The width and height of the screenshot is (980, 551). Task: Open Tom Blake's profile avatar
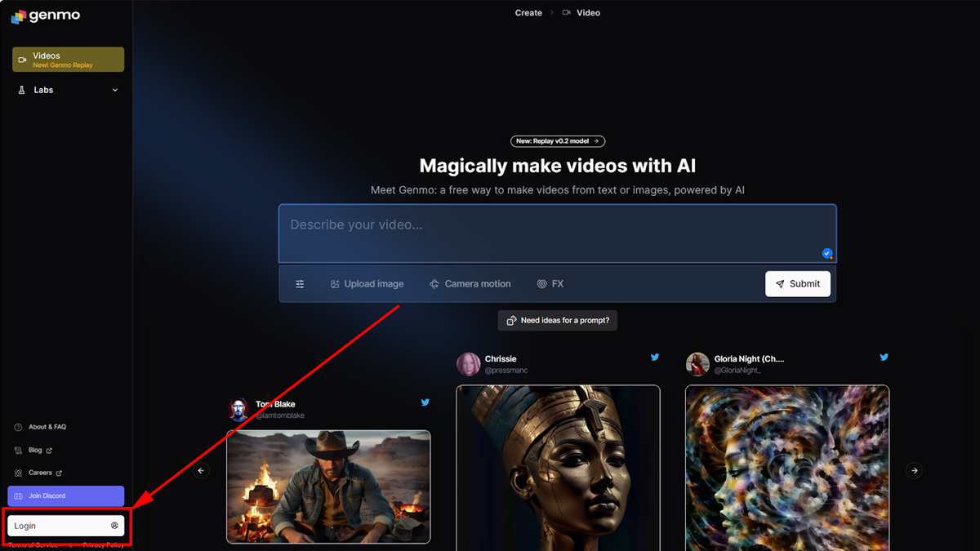(238, 409)
